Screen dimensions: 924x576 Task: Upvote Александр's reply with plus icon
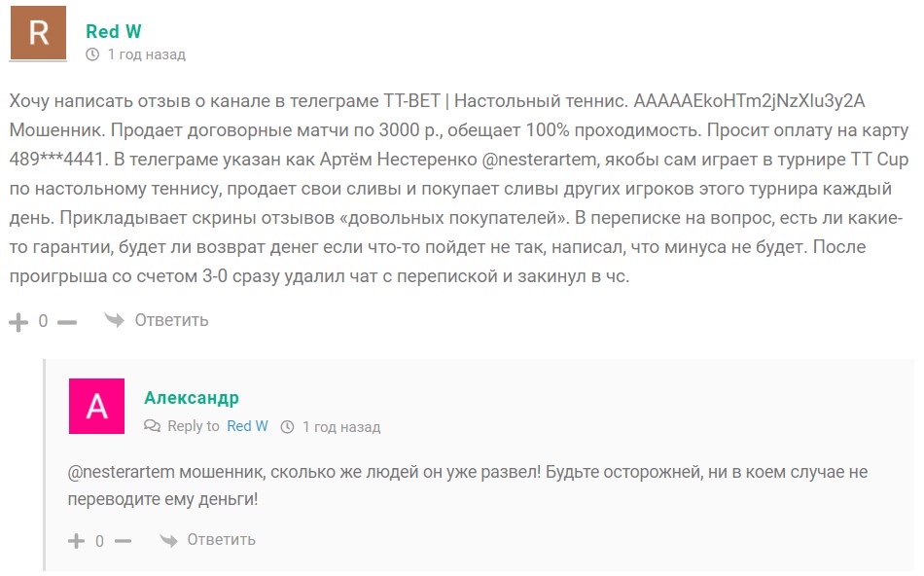(76, 541)
